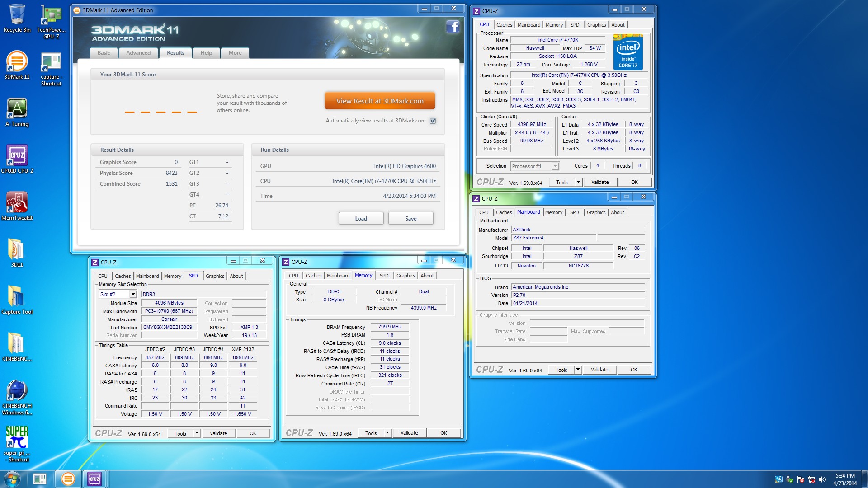
Task: Switch to Advanced tab in 3DMark 11
Action: click(138, 53)
